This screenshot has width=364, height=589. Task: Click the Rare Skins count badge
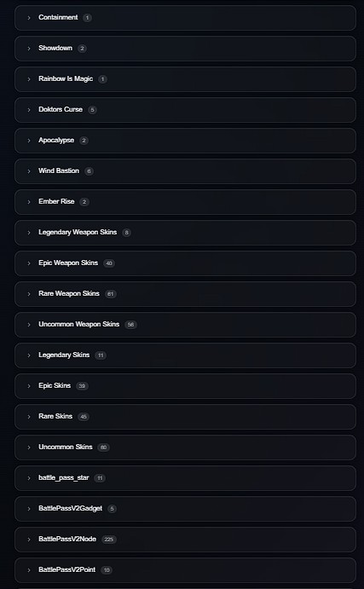coord(84,417)
